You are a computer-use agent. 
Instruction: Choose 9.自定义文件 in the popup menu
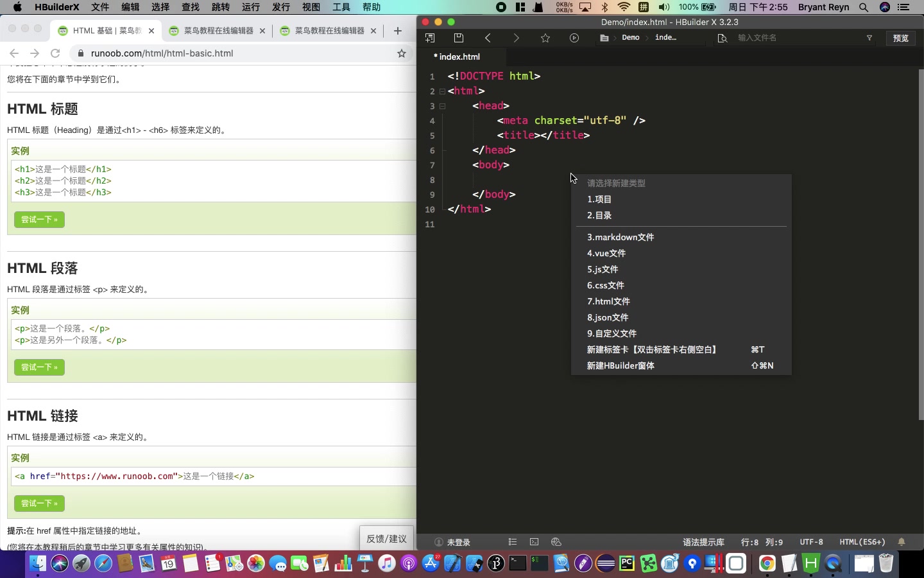click(681, 334)
